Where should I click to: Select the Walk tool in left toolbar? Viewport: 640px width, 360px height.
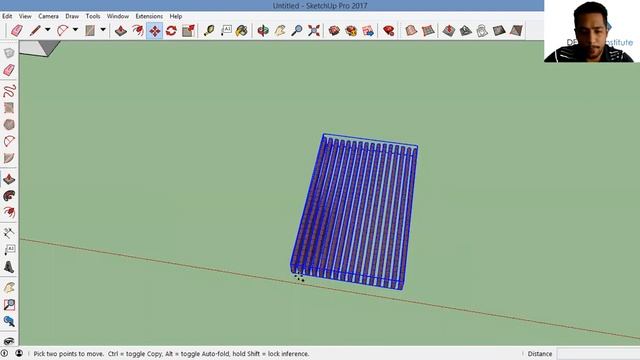(x=9, y=267)
